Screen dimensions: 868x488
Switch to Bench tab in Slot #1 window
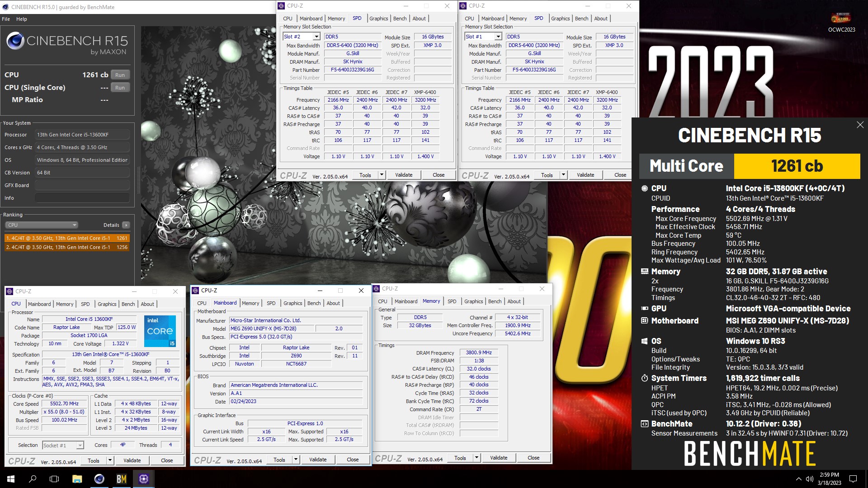tap(581, 19)
